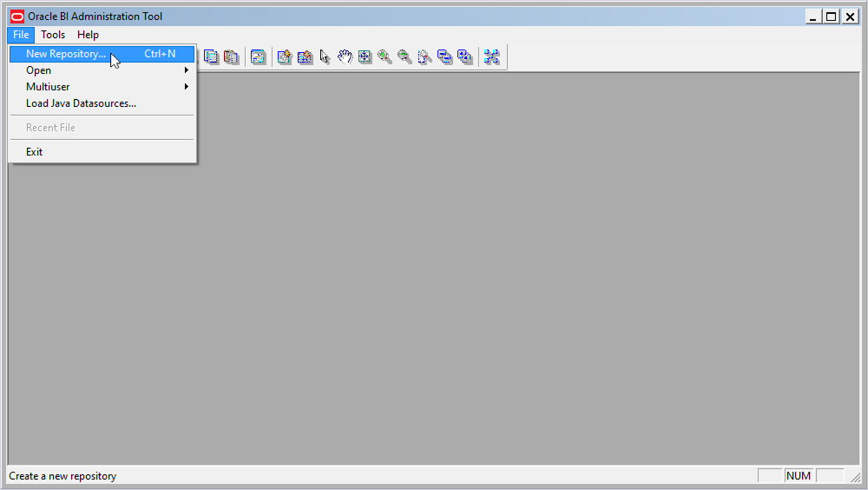868x490 pixels.
Task: Click the marquee zoom selection icon
Action: pos(424,56)
